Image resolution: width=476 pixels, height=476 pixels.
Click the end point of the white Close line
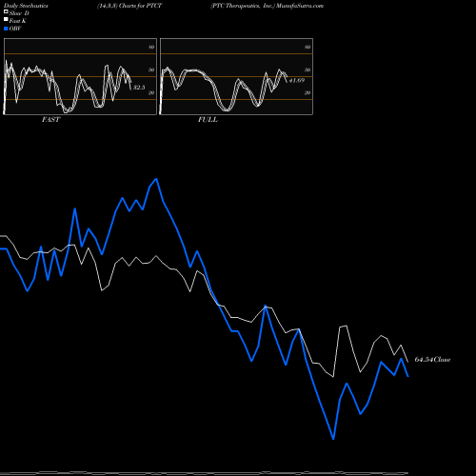tap(407, 362)
